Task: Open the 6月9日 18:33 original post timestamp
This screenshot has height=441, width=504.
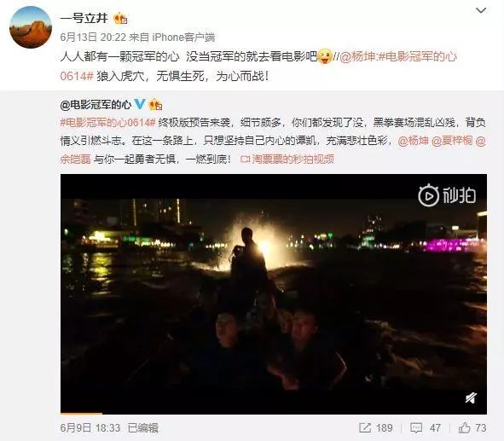Action: [90, 428]
